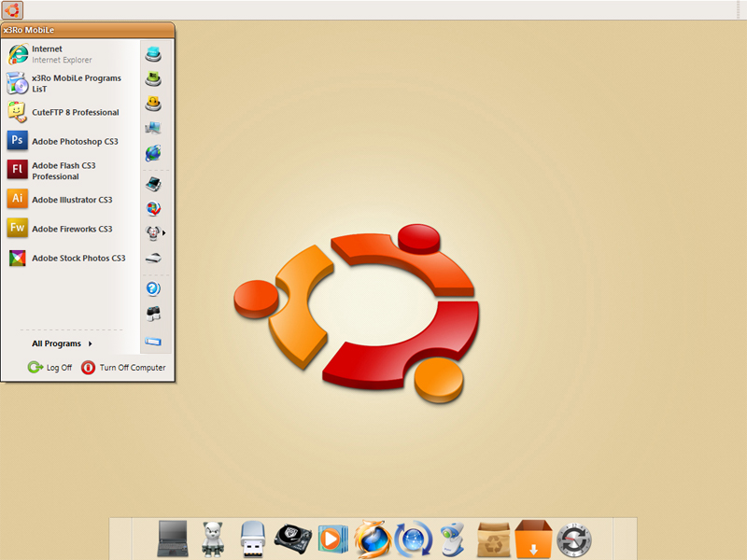Click the toy bear icon in the dock

click(213, 539)
